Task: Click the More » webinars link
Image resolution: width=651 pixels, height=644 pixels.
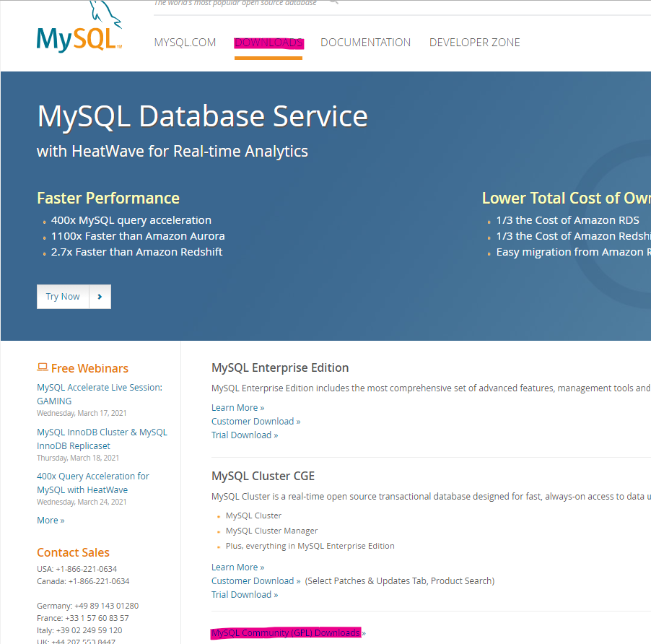Action: click(51, 521)
